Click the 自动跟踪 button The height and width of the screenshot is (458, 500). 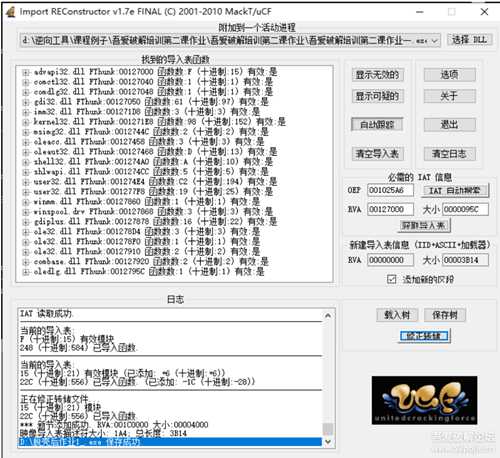pyautogui.click(x=377, y=125)
